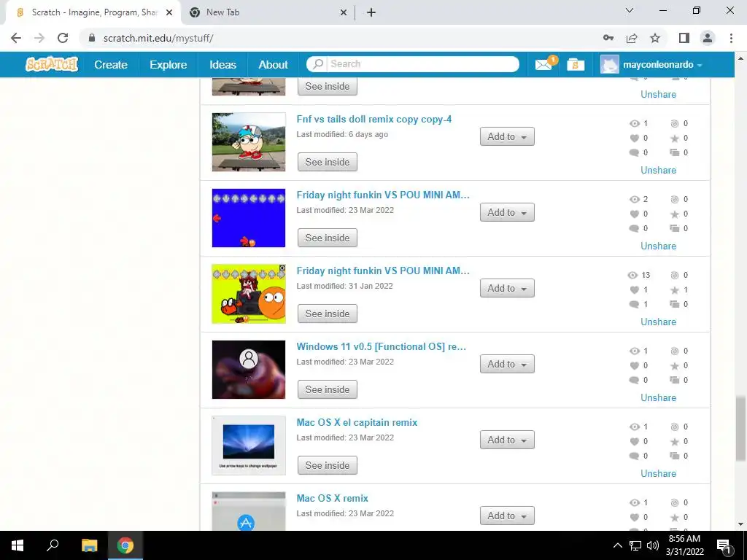The image size is (747, 560).
Task: Go back with the browser back arrow
Action: point(16,38)
